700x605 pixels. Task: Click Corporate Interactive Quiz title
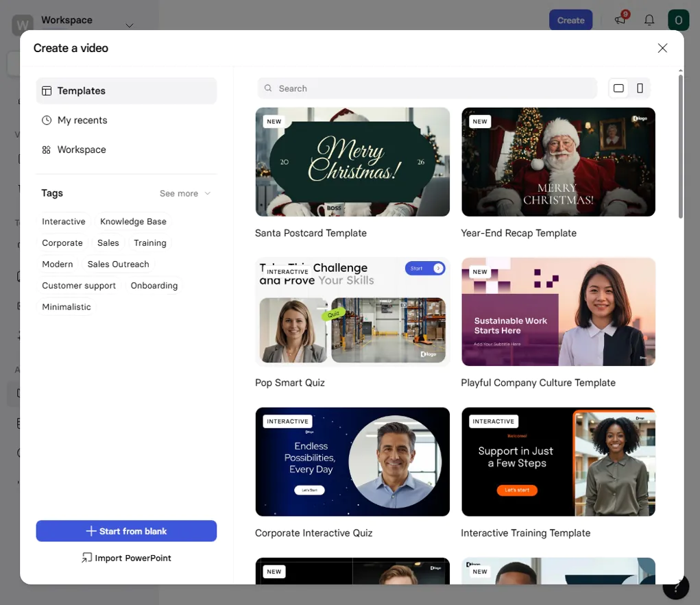coord(313,533)
